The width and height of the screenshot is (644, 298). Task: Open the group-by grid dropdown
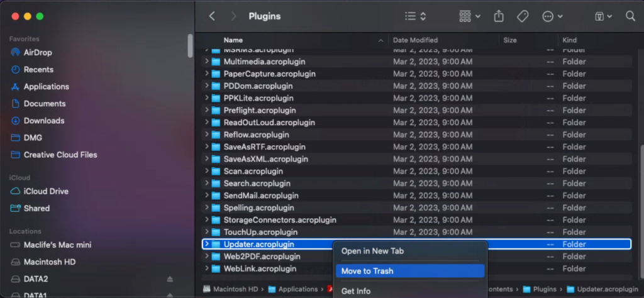pyautogui.click(x=470, y=16)
